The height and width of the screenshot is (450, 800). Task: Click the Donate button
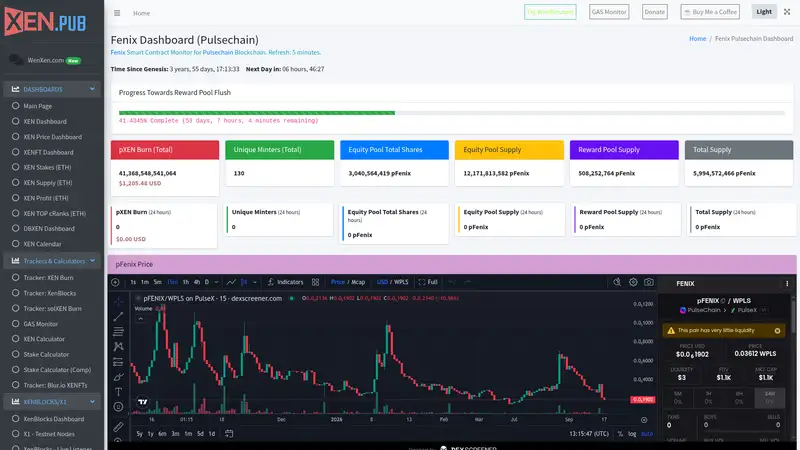click(654, 12)
